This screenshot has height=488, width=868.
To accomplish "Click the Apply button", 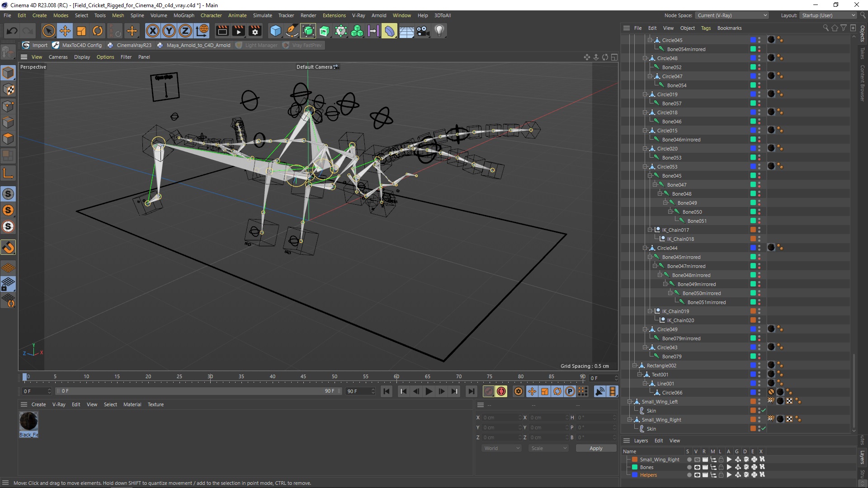I will click(595, 448).
